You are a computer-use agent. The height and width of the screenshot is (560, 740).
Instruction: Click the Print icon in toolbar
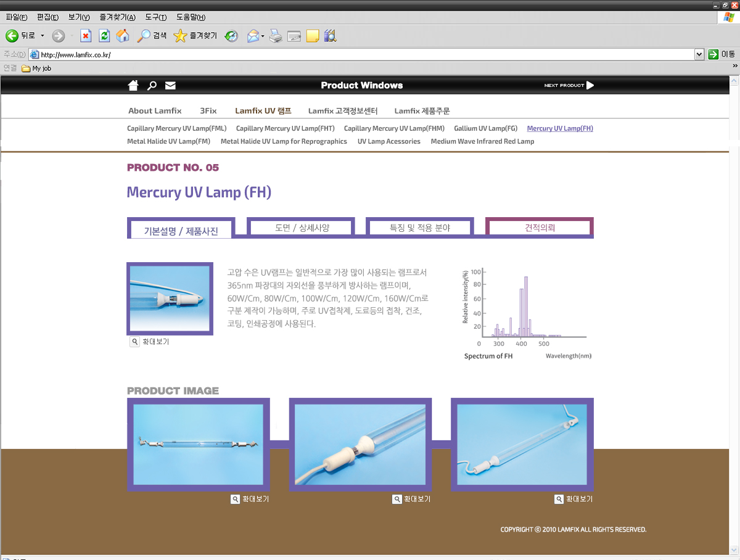pos(276,36)
